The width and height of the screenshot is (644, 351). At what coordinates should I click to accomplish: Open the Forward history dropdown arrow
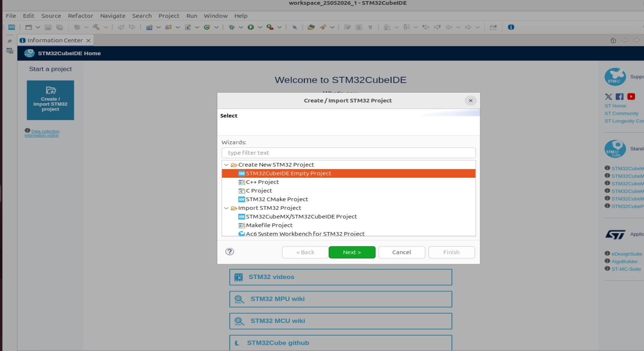(x=477, y=27)
